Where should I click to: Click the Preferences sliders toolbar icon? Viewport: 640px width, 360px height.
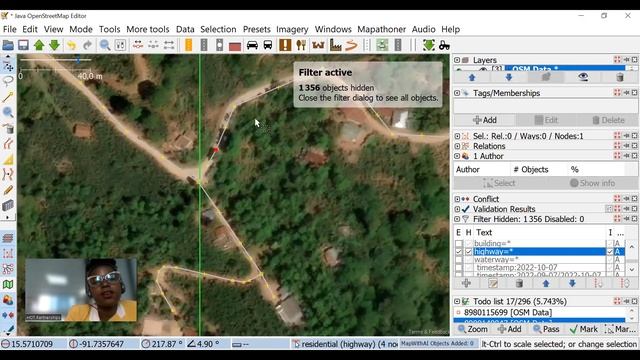click(120, 45)
